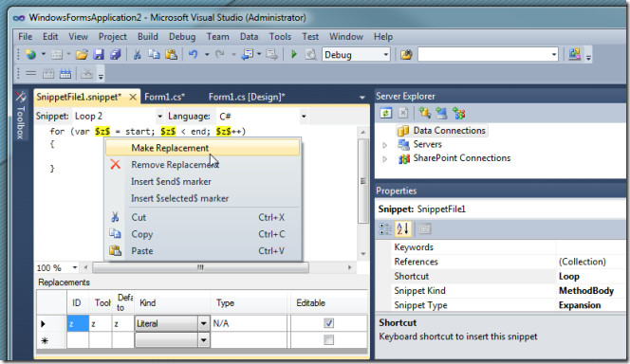The width and height of the screenshot is (630, 364).
Task: Check the Editable checkbox in new row
Action: click(x=328, y=340)
